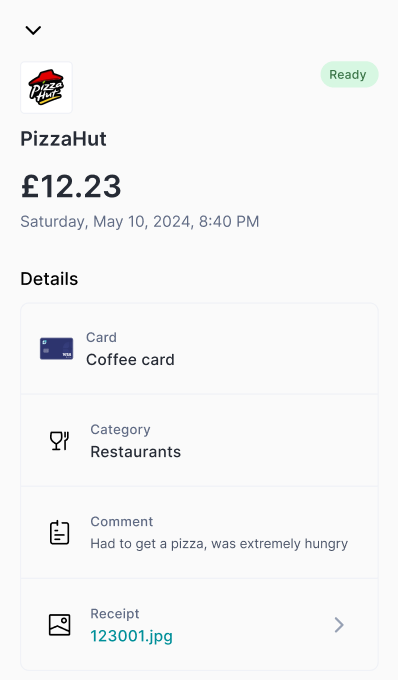The image size is (398, 680).
Task: Click the receipt image icon
Action: click(59, 625)
